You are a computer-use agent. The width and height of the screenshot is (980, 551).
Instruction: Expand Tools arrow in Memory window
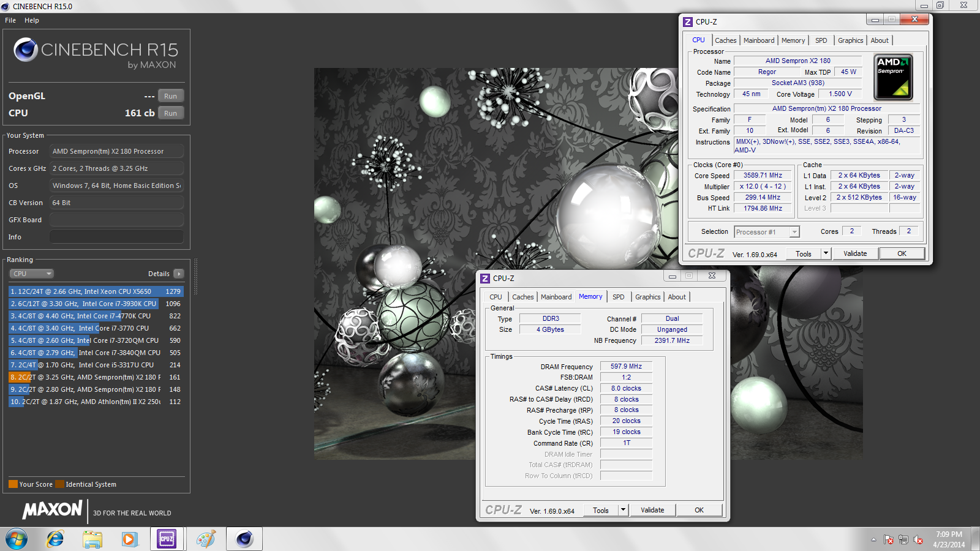coord(623,510)
